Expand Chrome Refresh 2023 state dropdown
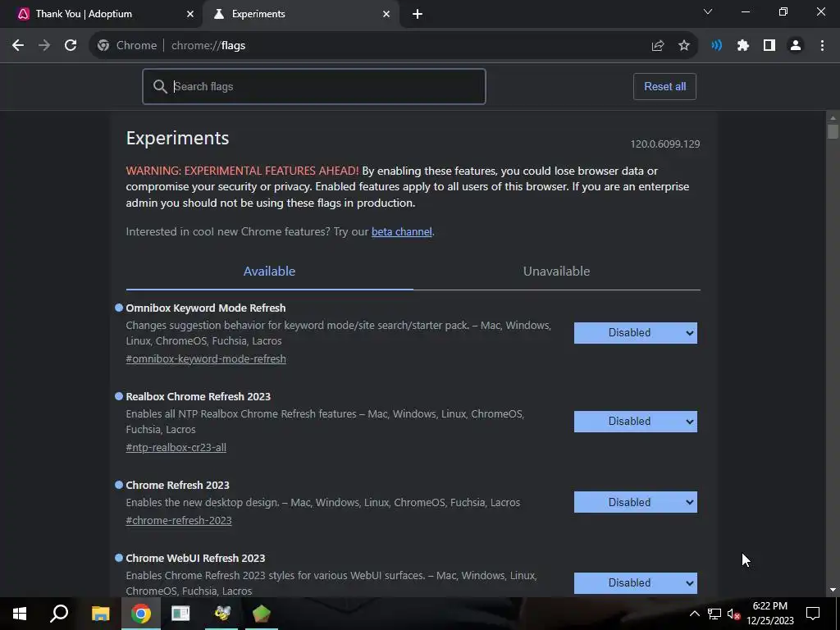This screenshot has height=630, width=840. click(636, 502)
